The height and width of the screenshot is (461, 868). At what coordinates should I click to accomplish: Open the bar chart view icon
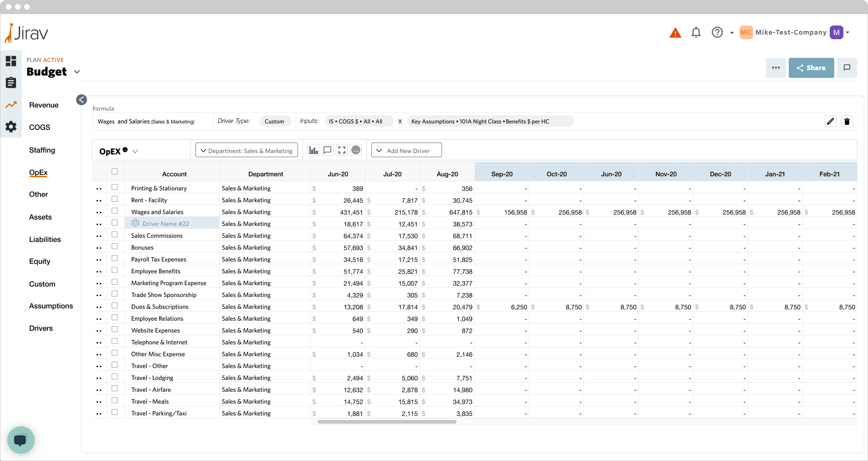[x=313, y=150]
